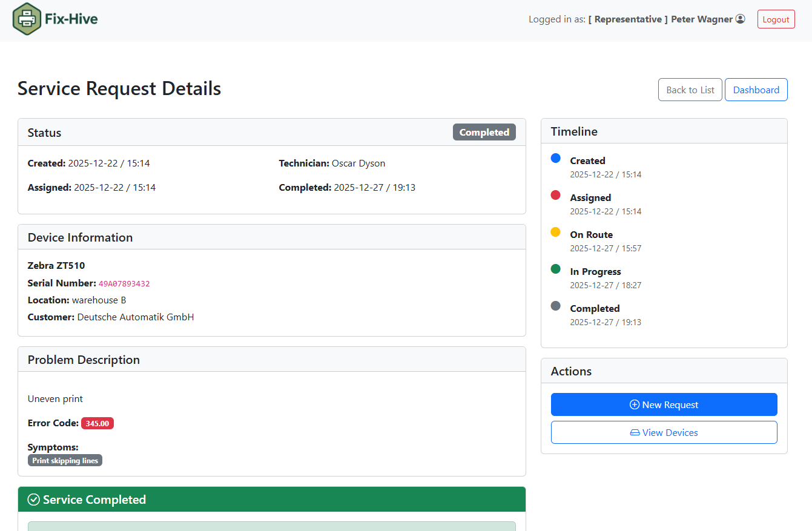812x531 pixels.
Task: Go back using Back to List button
Action: pos(690,90)
